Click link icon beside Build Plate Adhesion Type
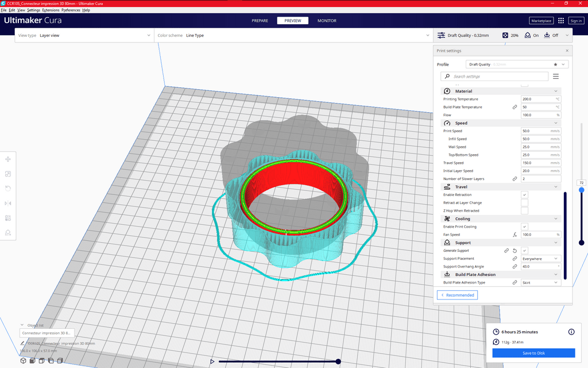 pos(515,283)
